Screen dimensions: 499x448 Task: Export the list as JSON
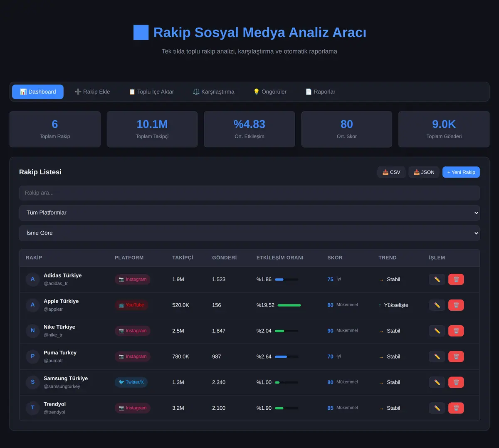(x=424, y=172)
